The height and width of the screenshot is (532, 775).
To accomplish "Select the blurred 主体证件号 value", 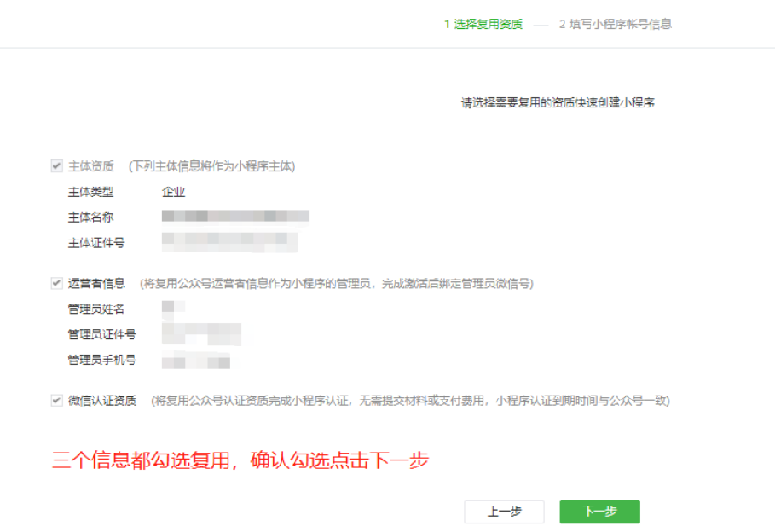I will pos(229,242).
